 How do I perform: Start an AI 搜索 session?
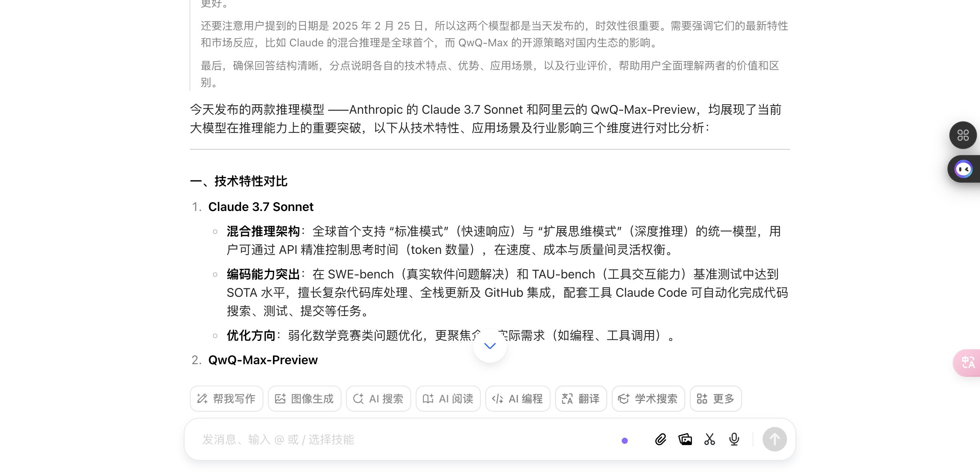tap(379, 399)
